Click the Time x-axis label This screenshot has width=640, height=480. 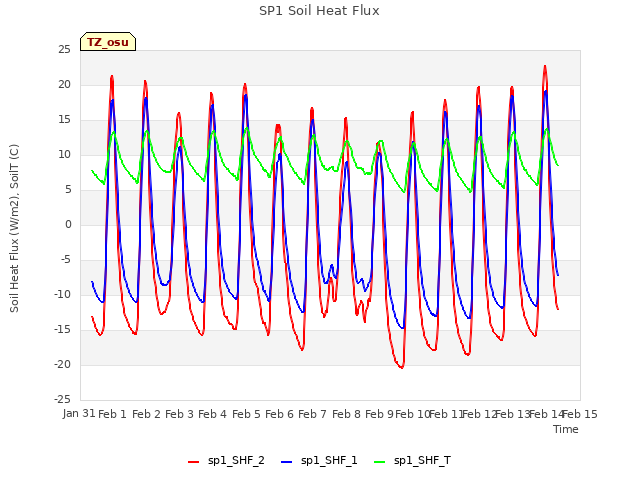pyautogui.click(x=566, y=429)
